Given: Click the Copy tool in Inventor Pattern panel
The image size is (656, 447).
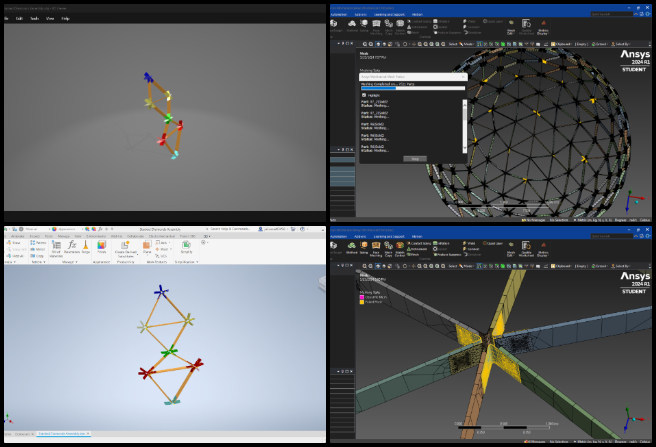Looking at the screenshot, I should click(37, 255).
